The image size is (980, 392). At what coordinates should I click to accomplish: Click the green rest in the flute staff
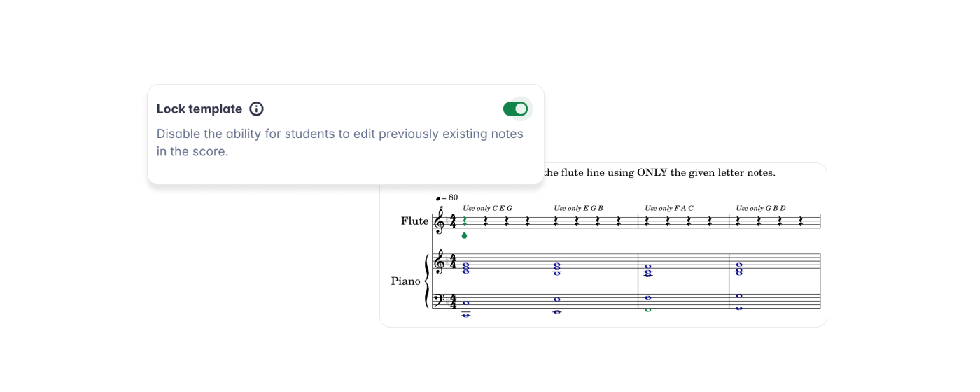(x=465, y=221)
